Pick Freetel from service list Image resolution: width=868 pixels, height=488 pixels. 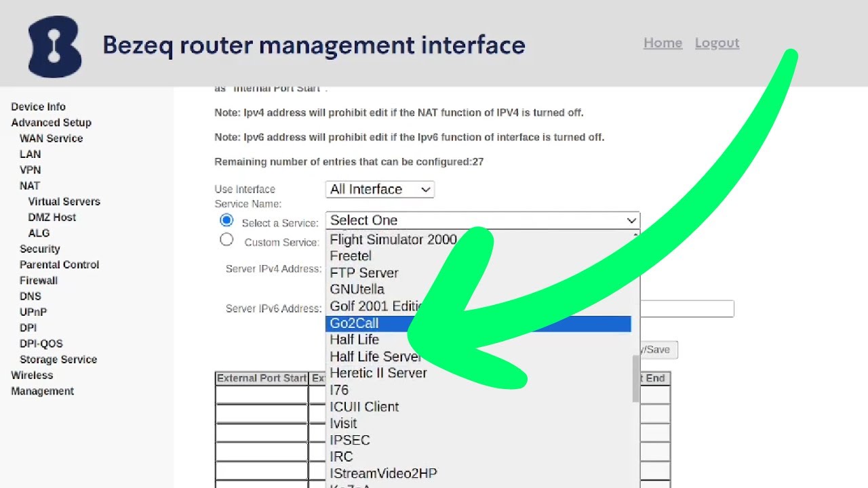(479, 256)
